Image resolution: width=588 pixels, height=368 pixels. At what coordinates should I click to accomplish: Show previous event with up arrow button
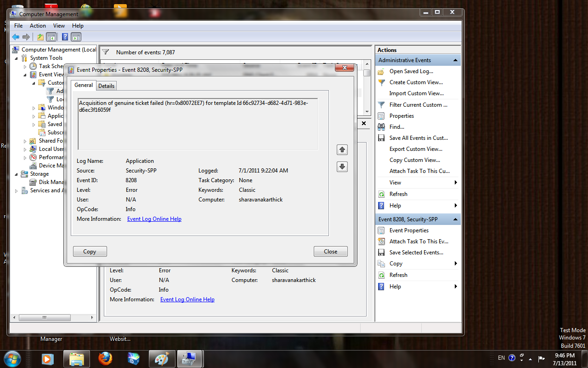click(342, 149)
